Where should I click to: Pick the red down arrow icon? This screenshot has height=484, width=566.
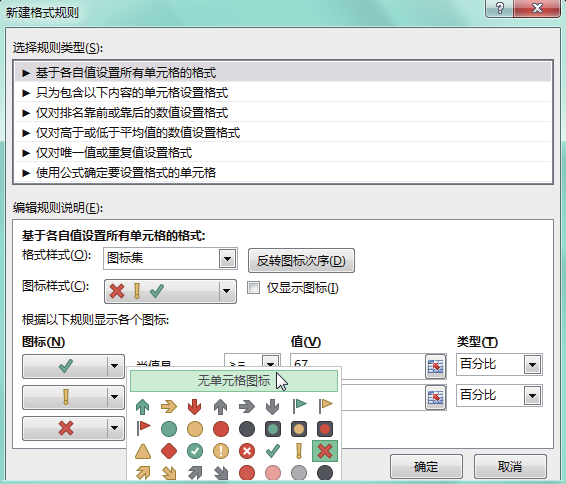click(x=195, y=407)
